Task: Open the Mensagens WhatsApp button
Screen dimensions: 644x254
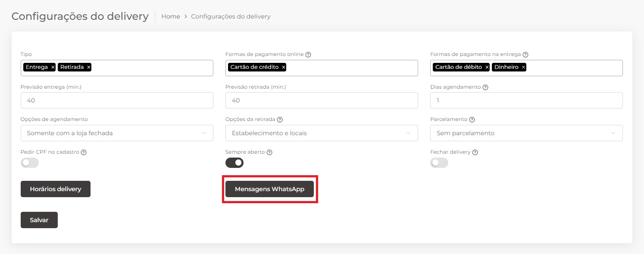Action: (269, 189)
